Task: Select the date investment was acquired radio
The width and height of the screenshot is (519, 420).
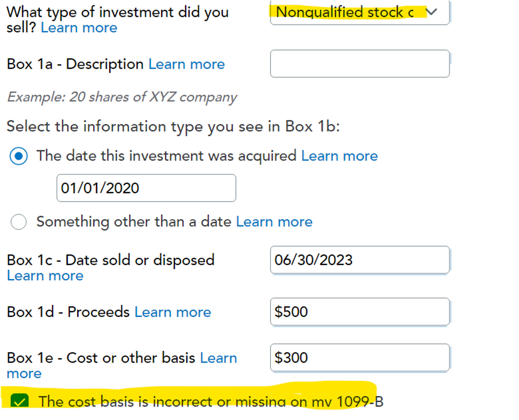Action: click(19, 156)
